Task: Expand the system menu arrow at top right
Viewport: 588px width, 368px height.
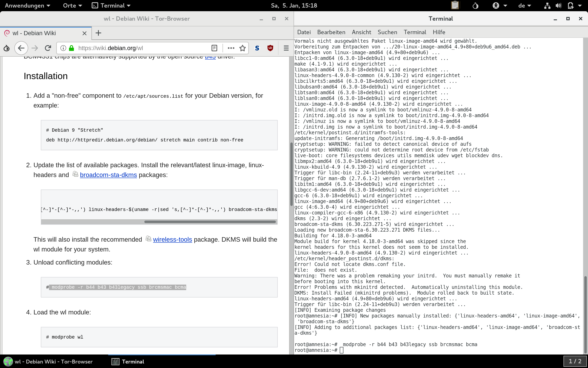Action: 580,6
